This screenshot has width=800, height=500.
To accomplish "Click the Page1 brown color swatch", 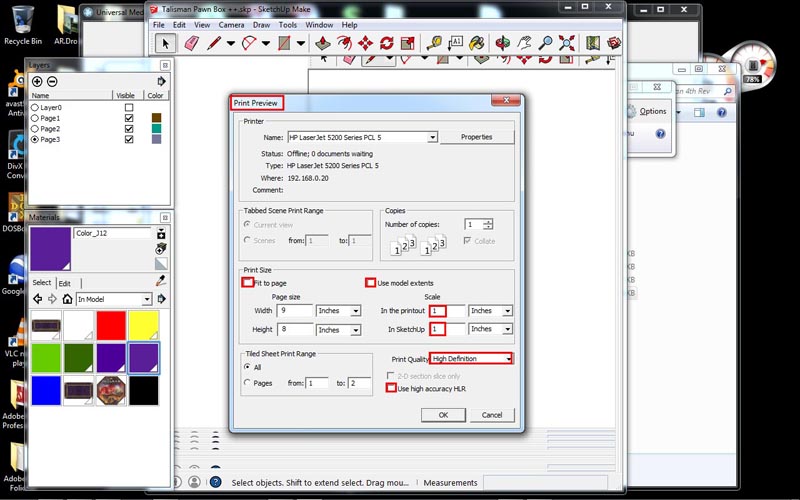I will click(156, 118).
